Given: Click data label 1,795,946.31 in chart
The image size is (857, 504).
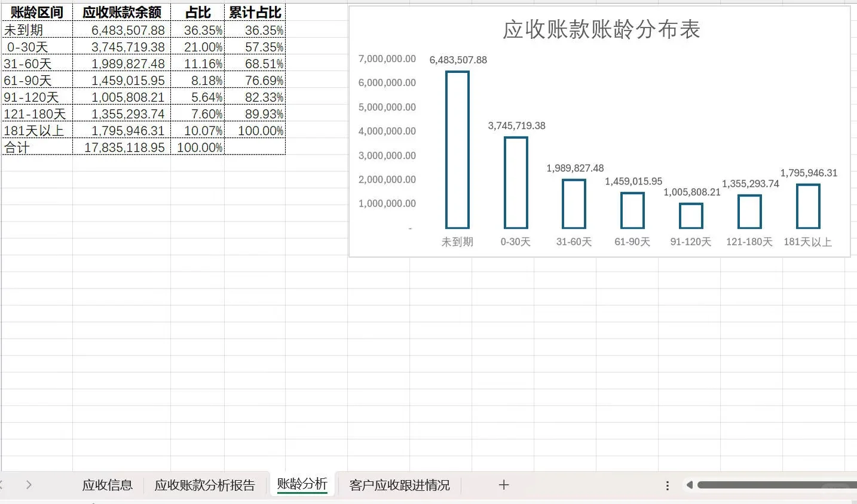Looking at the screenshot, I should [809, 173].
